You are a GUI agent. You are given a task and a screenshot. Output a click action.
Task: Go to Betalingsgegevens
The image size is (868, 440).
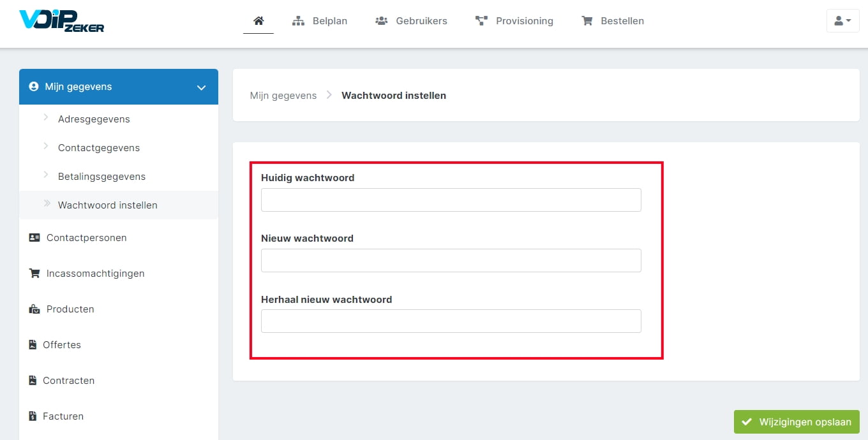pos(101,177)
